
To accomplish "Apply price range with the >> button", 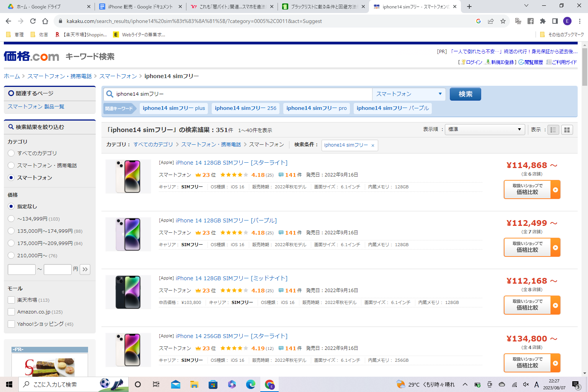I will point(85,269).
